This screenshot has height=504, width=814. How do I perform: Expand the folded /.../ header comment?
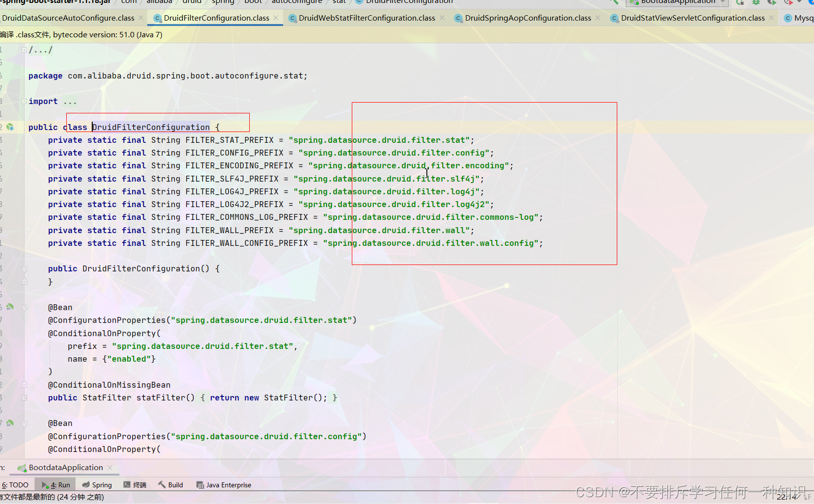tap(24, 50)
